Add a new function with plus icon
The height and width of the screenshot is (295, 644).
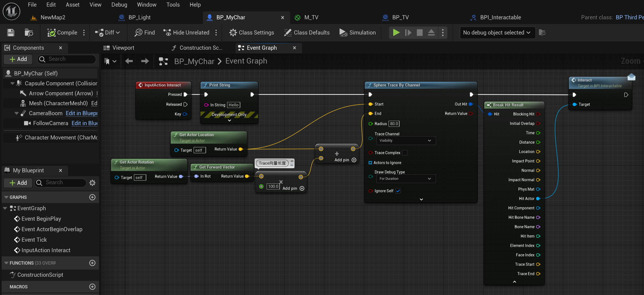pyautogui.click(x=92, y=263)
